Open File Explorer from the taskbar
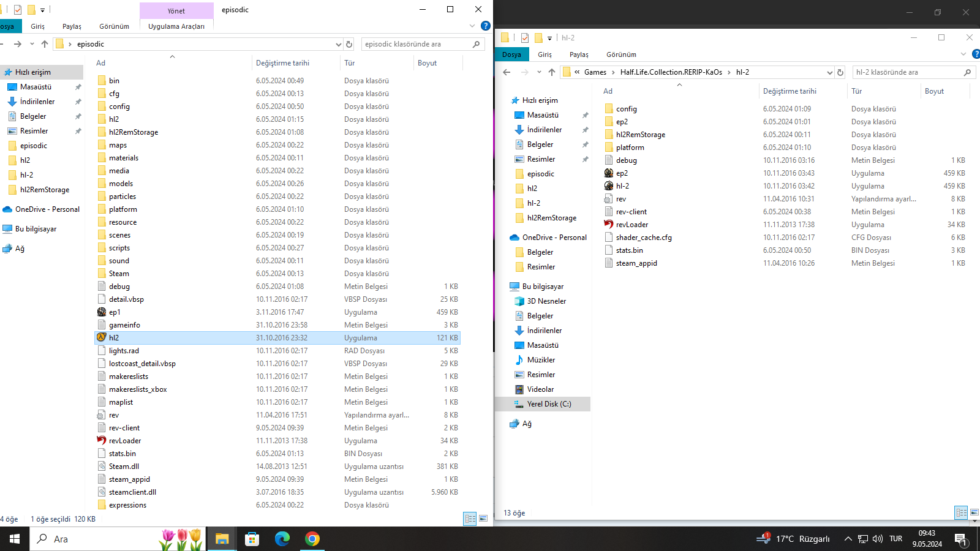The image size is (980, 551). pos(222,539)
